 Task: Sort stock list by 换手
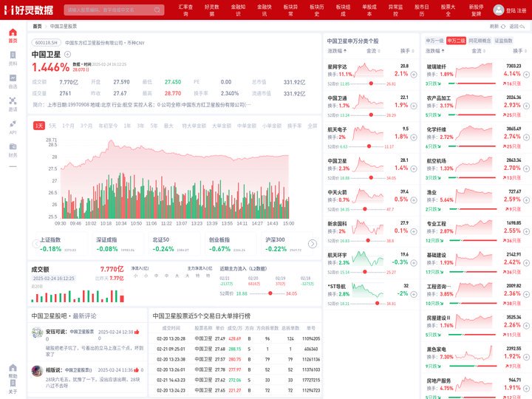(x=407, y=51)
